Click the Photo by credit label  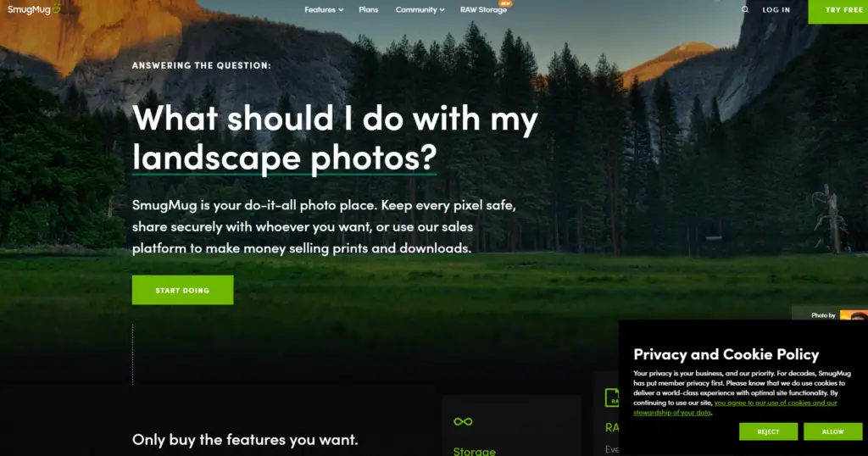(x=823, y=315)
